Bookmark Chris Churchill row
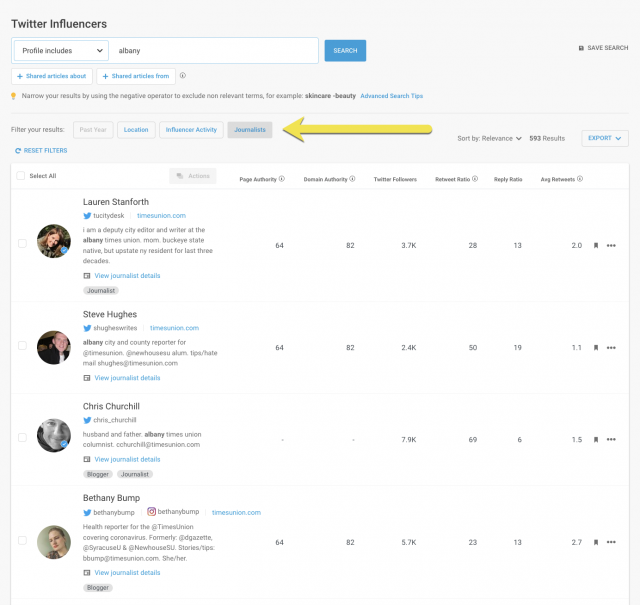 (x=596, y=440)
